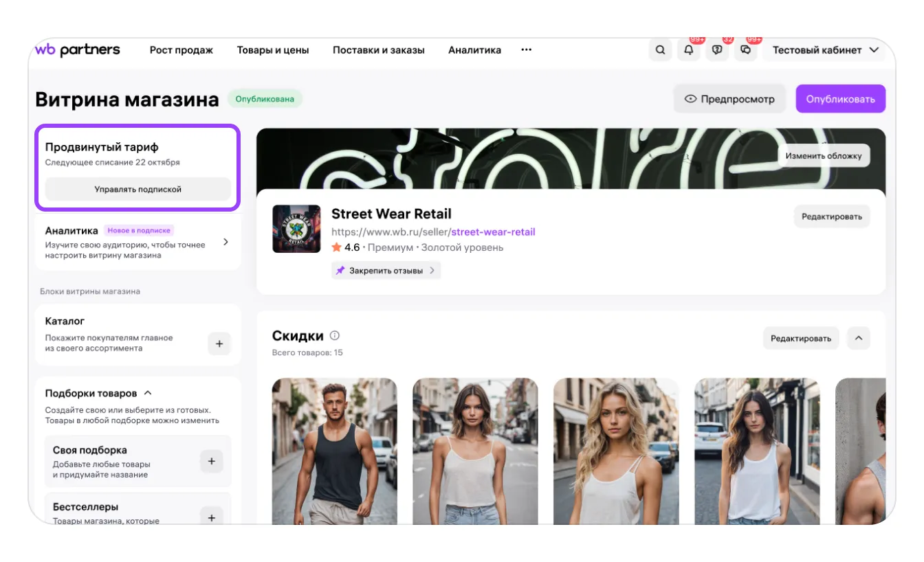The image size is (924, 562).
Task: Click the search magnifier icon
Action: pyautogui.click(x=660, y=50)
